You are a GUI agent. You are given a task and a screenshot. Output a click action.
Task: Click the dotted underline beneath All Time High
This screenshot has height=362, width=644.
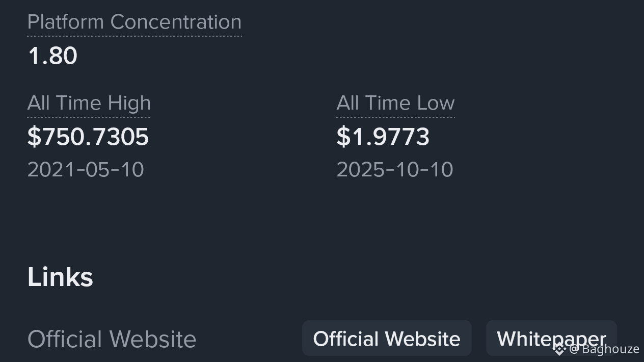point(89,117)
